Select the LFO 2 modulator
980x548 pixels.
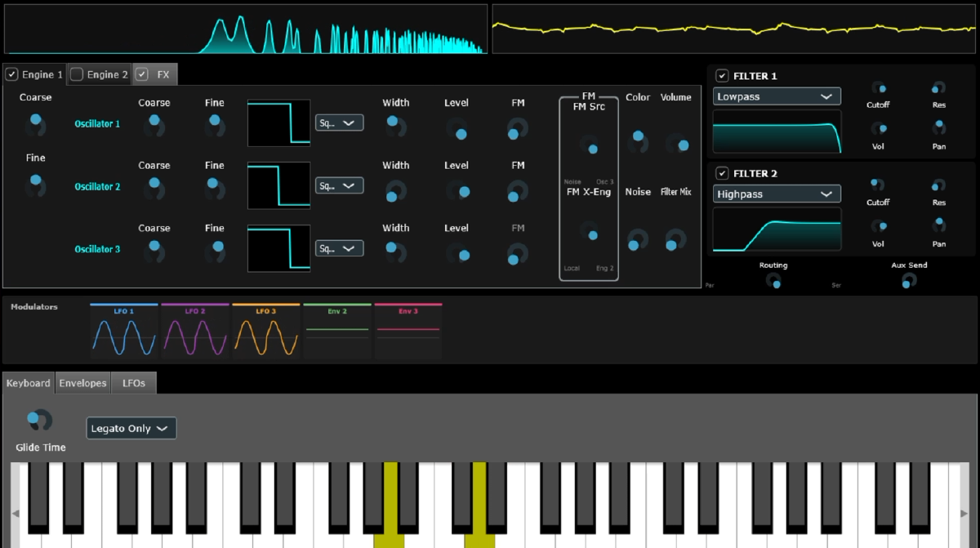click(195, 332)
